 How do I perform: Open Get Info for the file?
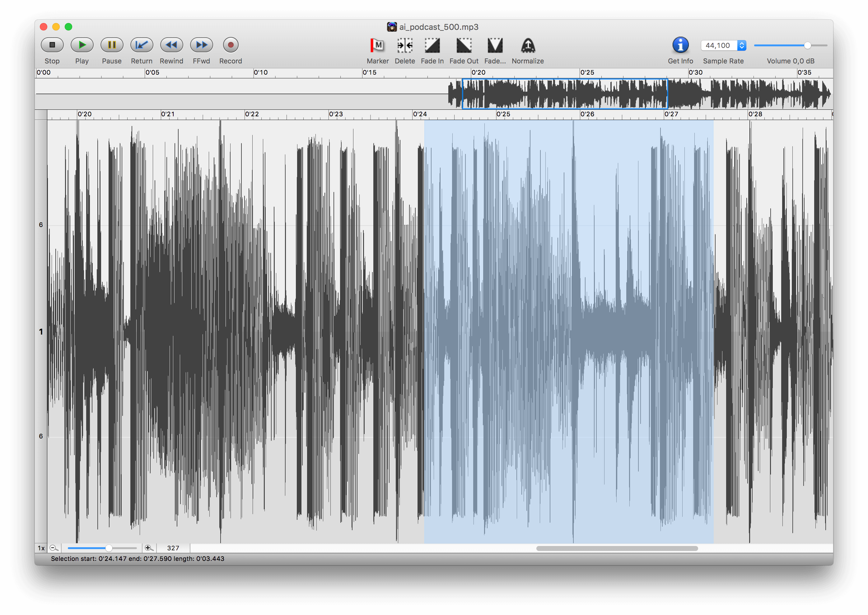pos(680,45)
